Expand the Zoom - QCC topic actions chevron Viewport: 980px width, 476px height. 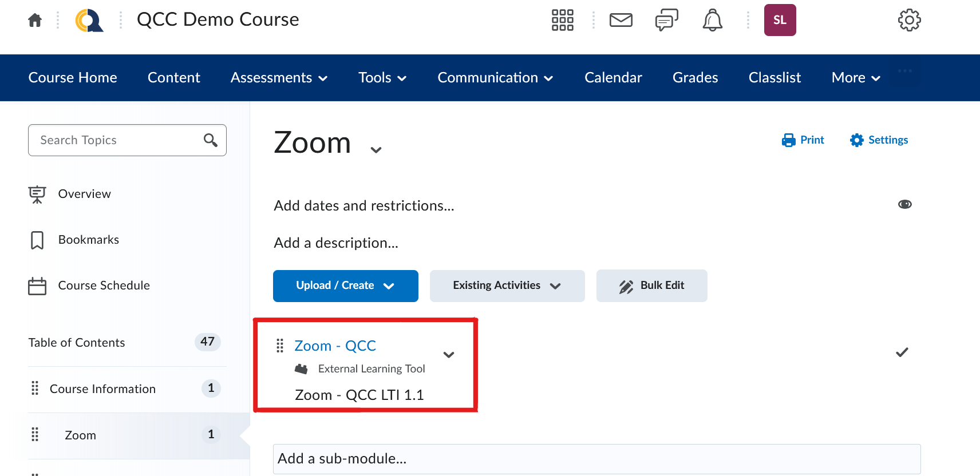pos(449,355)
